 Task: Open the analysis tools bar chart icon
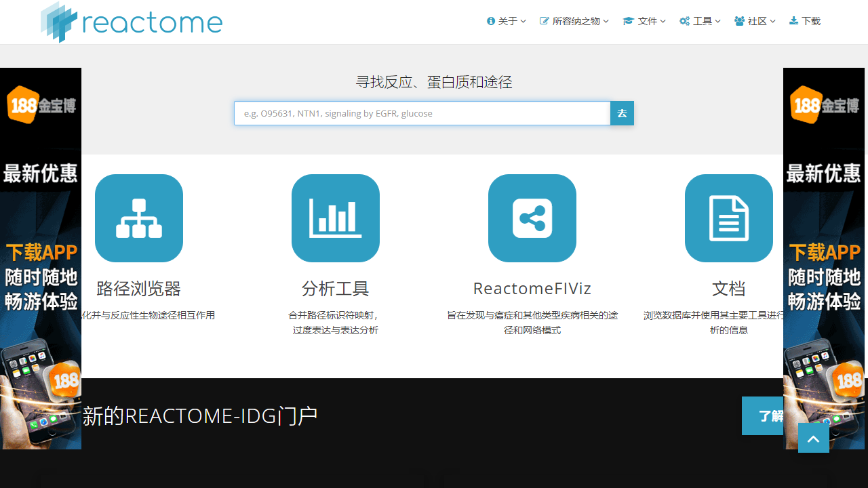[x=336, y=218]
